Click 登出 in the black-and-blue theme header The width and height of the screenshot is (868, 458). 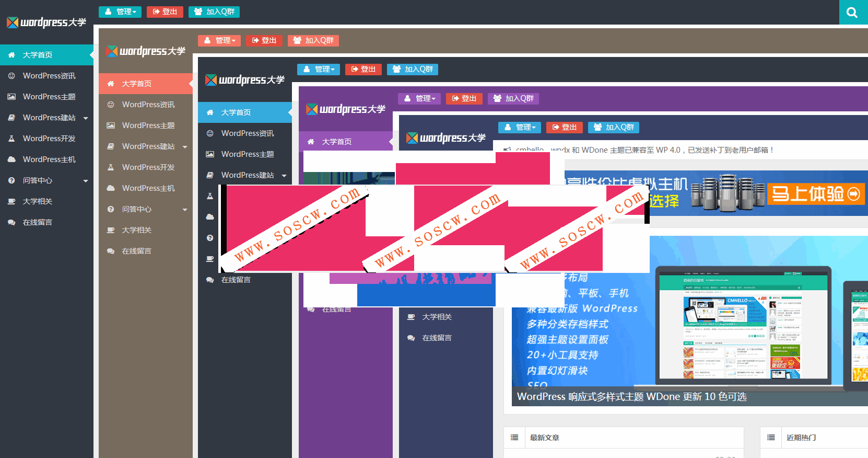[x=363, y=69]
